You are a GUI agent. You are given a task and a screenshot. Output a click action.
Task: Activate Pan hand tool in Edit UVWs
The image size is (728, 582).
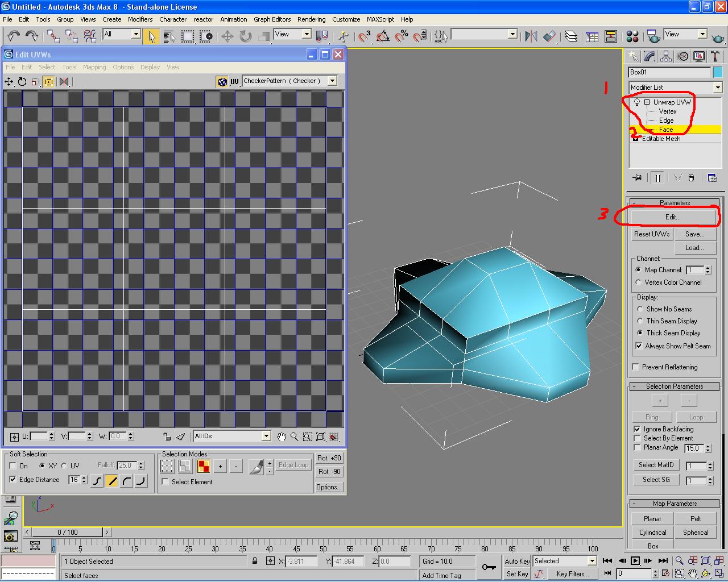coord(282,436)
